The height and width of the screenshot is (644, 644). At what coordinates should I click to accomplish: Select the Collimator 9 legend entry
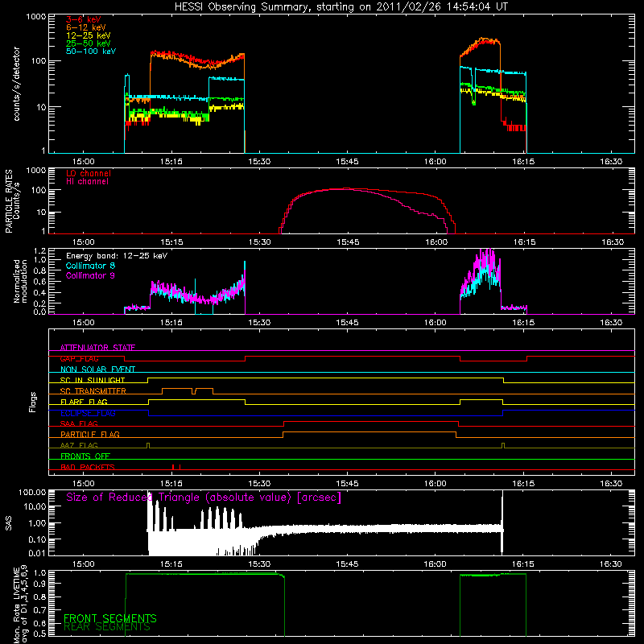(90, 275)
